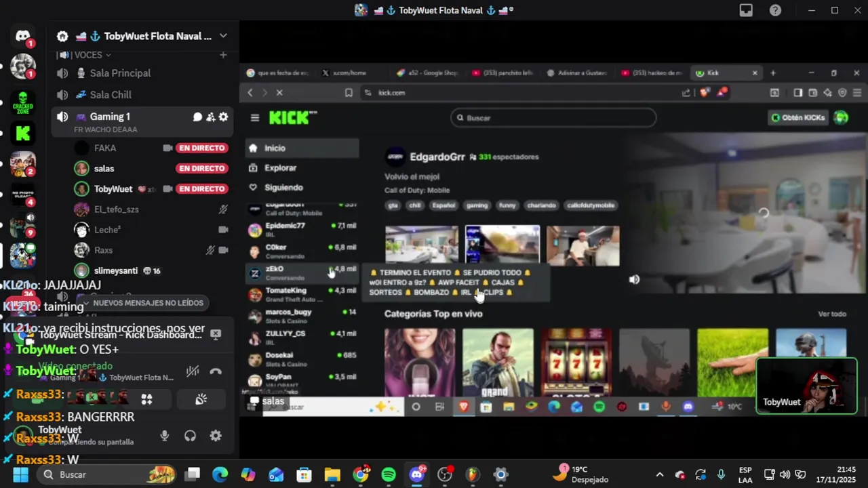This screenshot has width=868, height=488.
Task: Open ZULLYY_CS channel in Kick sidebar
Action: (302, 338)
